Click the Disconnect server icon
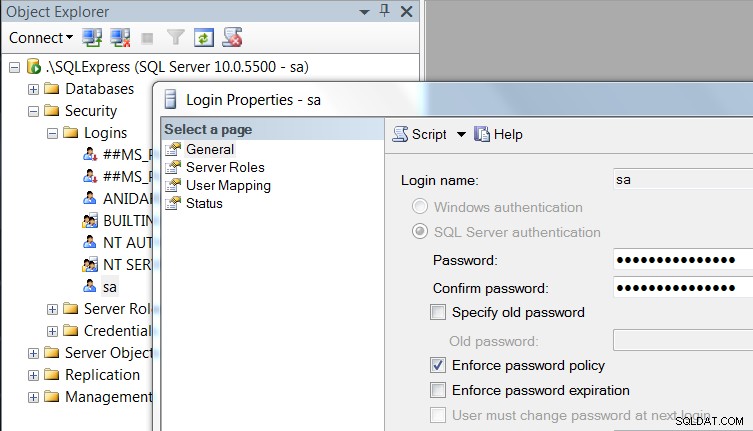753x431 pixels. click(x=120, y=37)
